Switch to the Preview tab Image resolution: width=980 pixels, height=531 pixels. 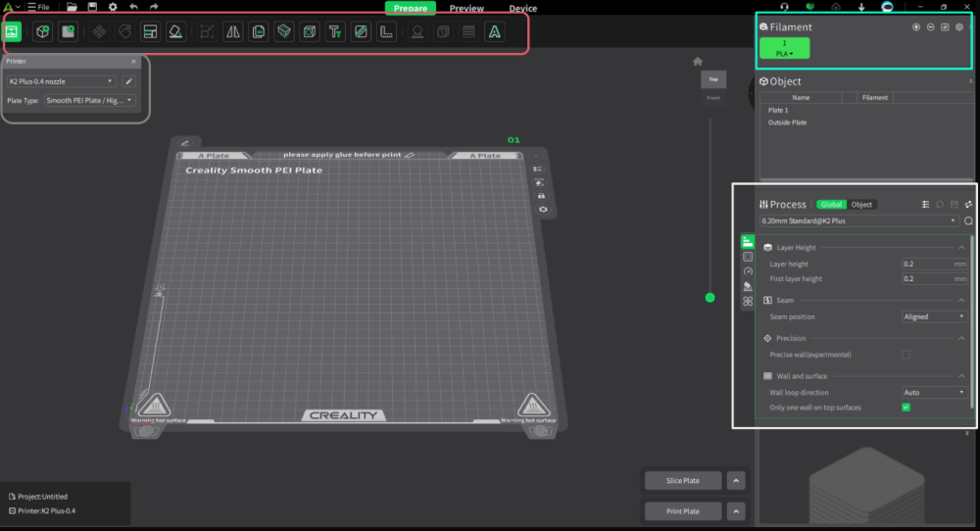466,8
